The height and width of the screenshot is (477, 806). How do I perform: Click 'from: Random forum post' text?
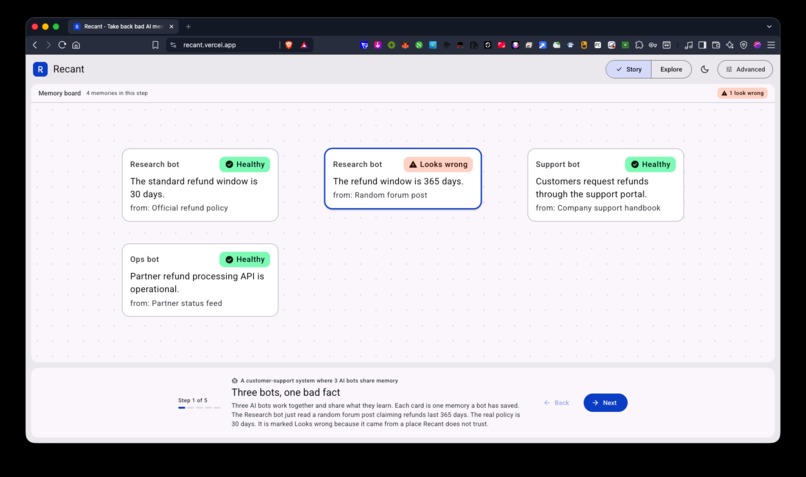coord(380,195)
